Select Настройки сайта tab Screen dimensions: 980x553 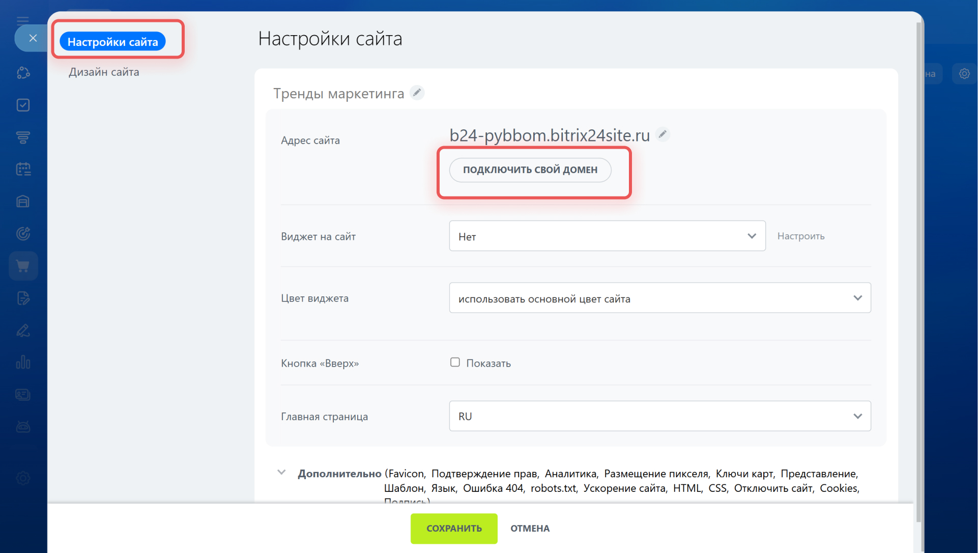pos(112,42)
